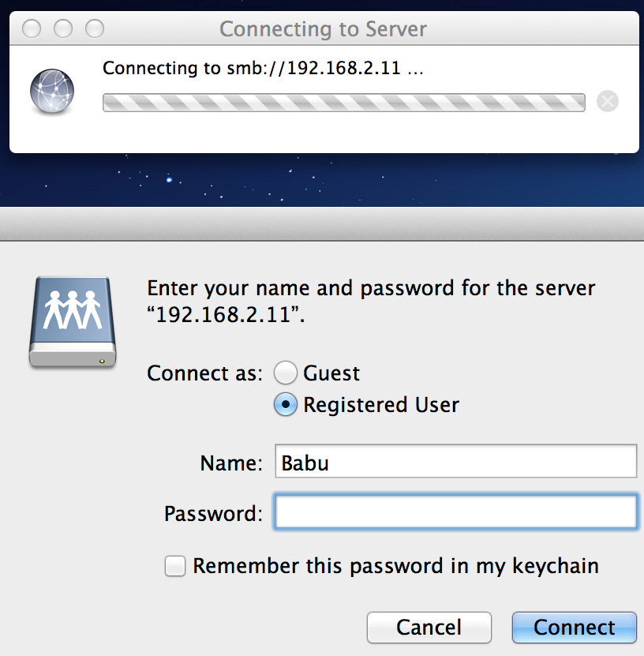
Task: Click the Connect button
Action: pos(575,627)
